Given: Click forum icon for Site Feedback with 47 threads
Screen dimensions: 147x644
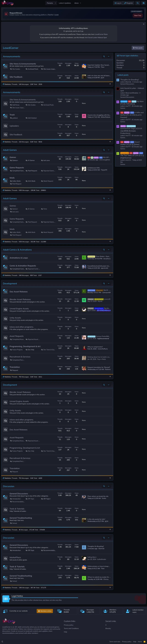Looking at the screenshot, I should 5,77.
